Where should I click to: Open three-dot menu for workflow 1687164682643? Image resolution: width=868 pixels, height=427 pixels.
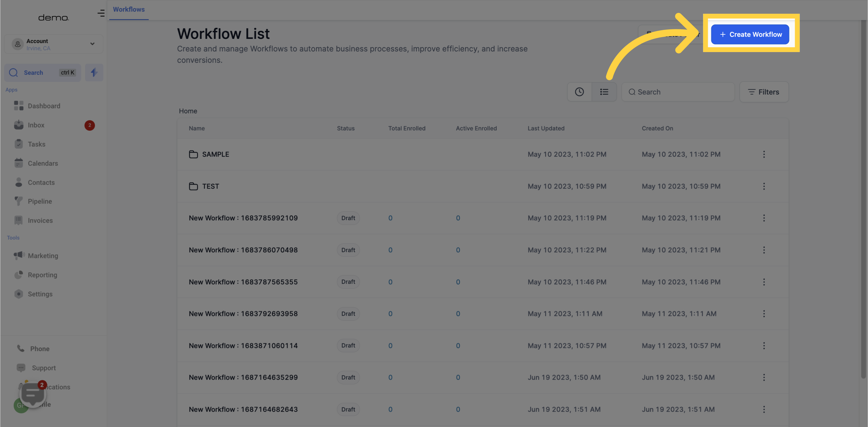pos(764,409)
